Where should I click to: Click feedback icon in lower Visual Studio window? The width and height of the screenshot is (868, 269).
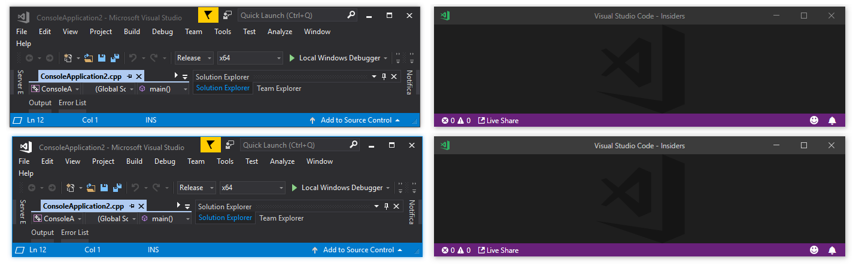tap(230, 145)
